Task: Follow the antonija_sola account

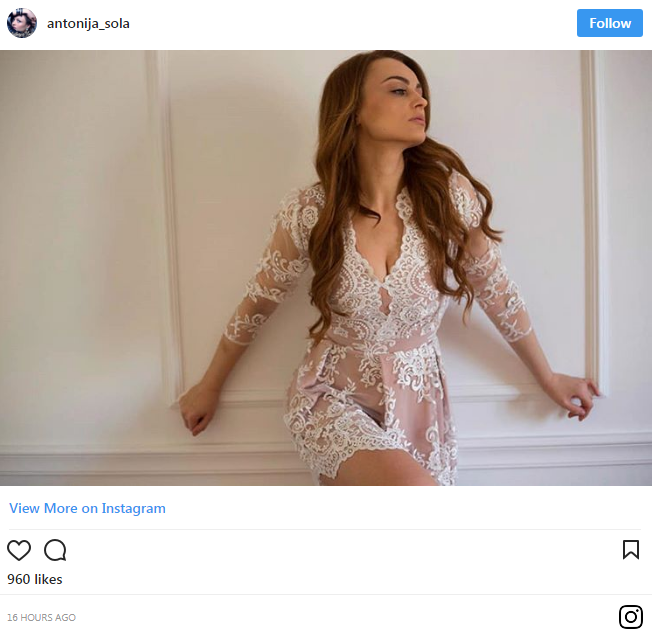Action: coord(609,23)
